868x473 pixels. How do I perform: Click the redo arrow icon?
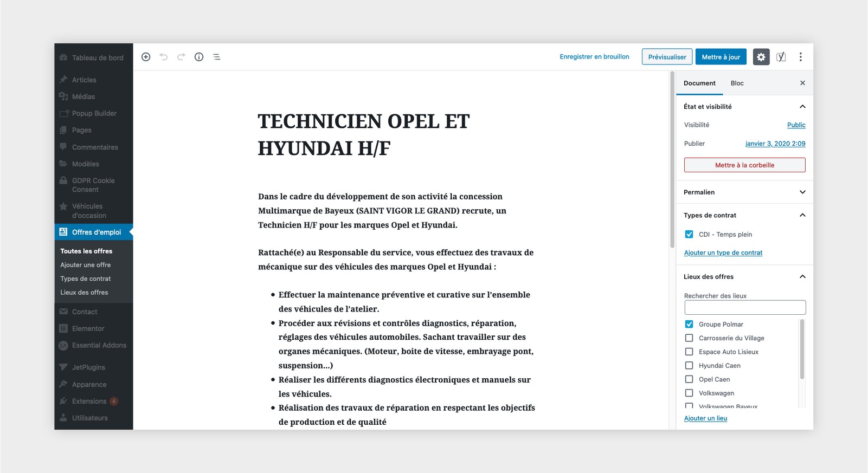pyautogui.click(x=181, y=57)
